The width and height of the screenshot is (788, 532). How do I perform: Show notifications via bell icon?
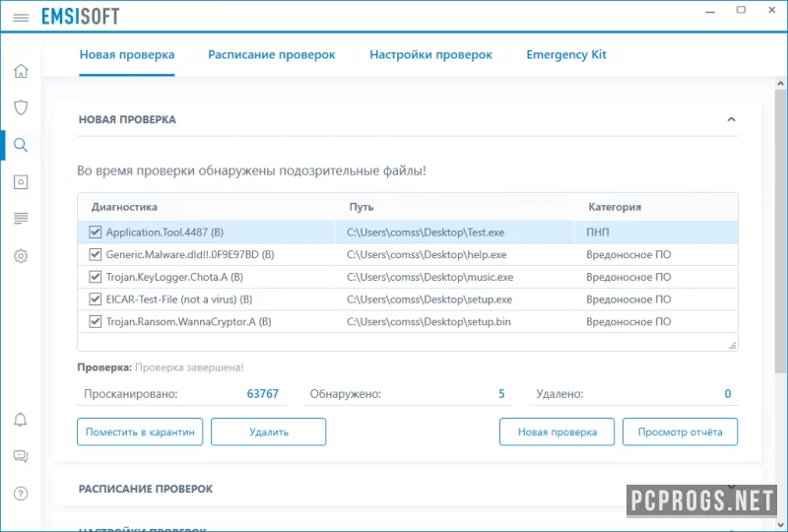tap(20, 420)
